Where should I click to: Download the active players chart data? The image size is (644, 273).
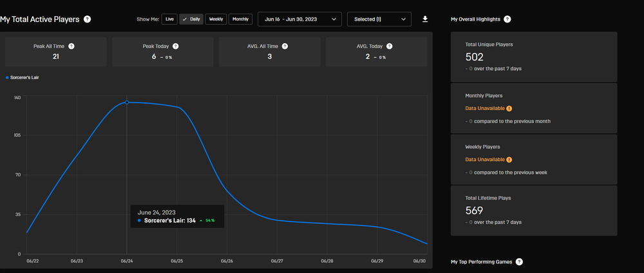pyautogui.click(x=425, y=19)
